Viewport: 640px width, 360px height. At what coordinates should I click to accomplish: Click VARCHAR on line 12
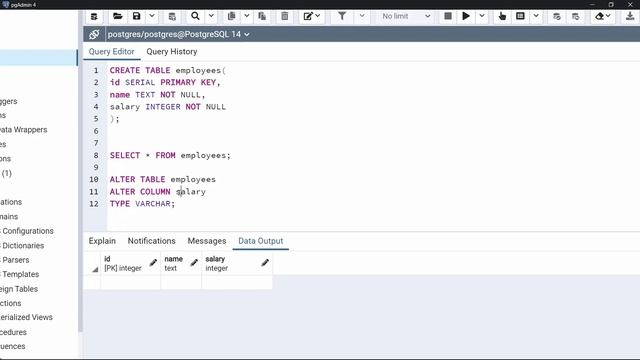click(153, 204)
